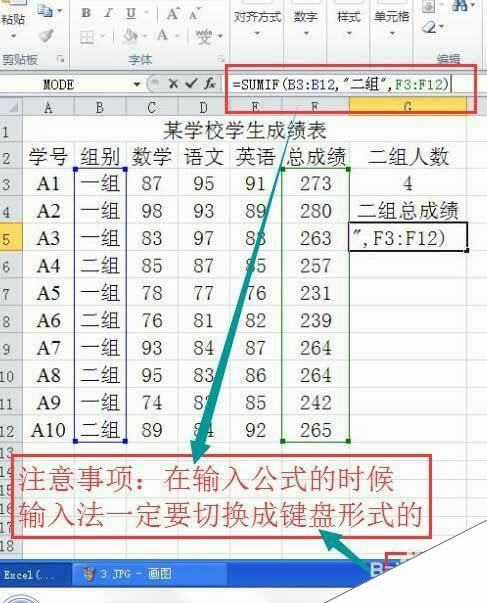The width and height of the screenshot is (487, 603).
Task: Click header cell 语文
Action: 203,157
